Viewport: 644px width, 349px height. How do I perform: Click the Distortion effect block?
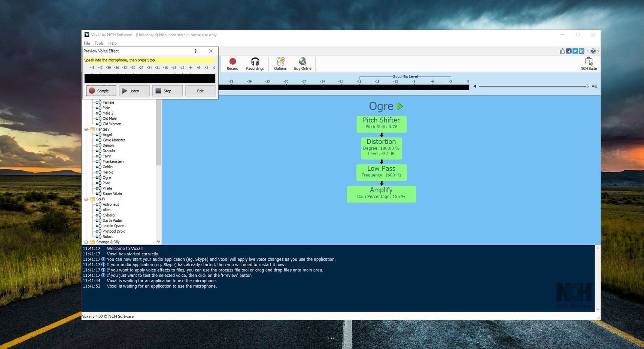381,148
